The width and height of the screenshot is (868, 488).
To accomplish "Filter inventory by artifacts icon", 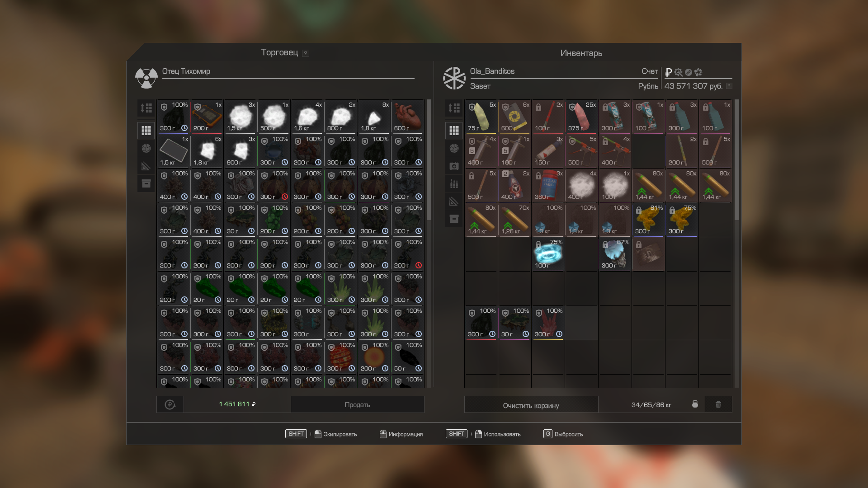I will [454, 148].
